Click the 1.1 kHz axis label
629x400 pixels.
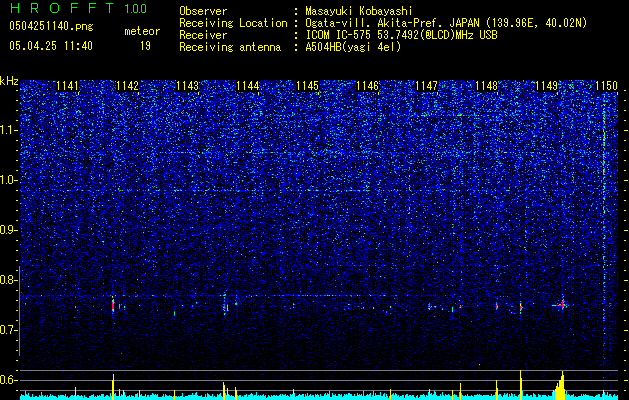click(9, 130)
